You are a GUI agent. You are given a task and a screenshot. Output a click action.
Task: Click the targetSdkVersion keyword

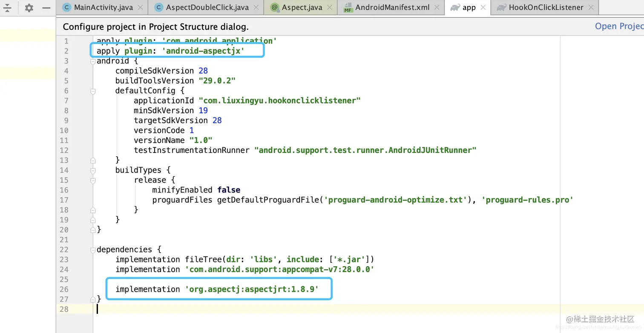click(170, 120)
